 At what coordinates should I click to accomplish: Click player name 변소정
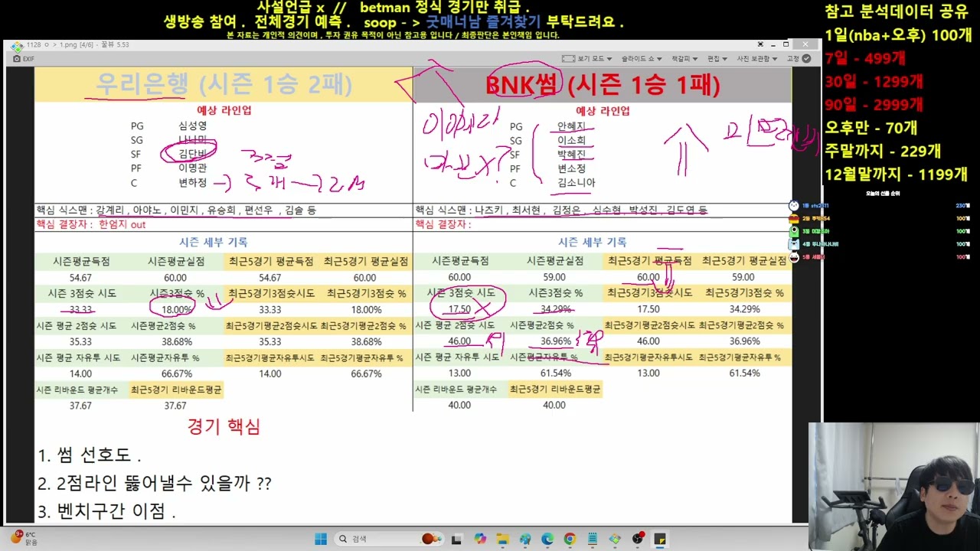(571, 169)
